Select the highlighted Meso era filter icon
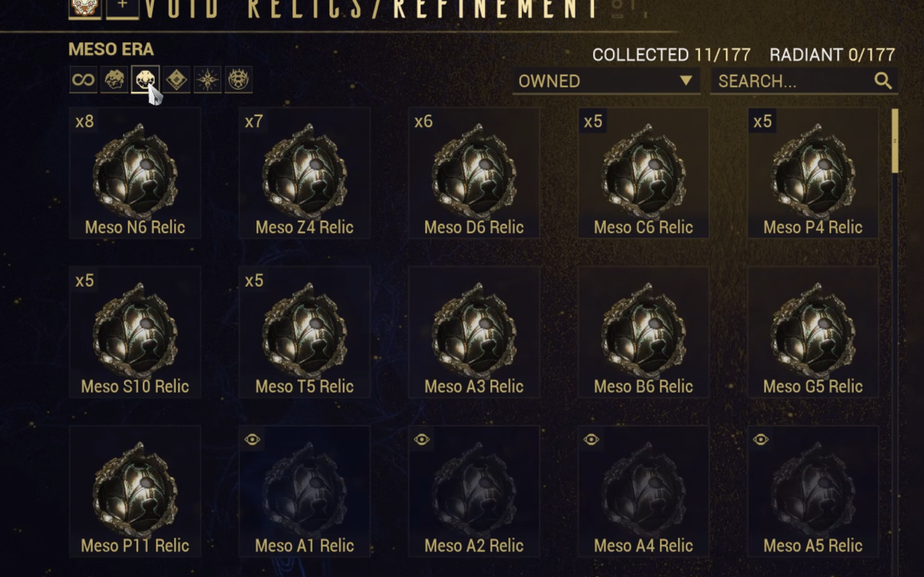The image size is (924, 577). coord(145,80)
